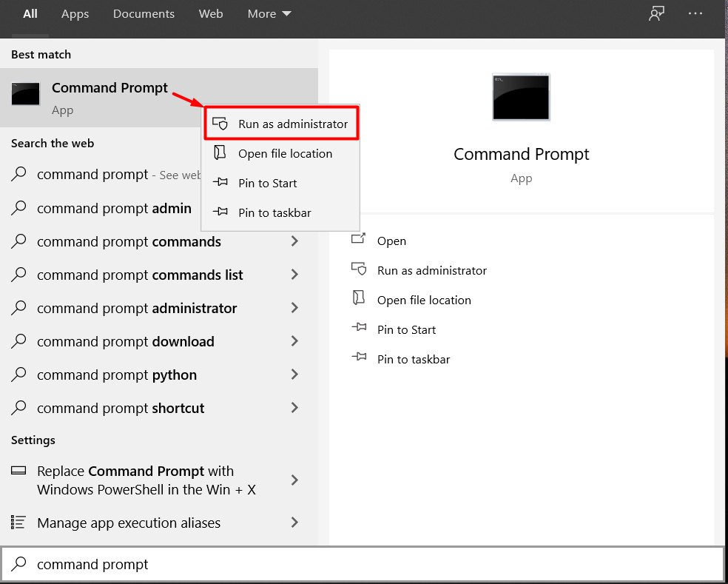Click pin icon beside context menu Pin to taskbar

(x=220, y=212)
